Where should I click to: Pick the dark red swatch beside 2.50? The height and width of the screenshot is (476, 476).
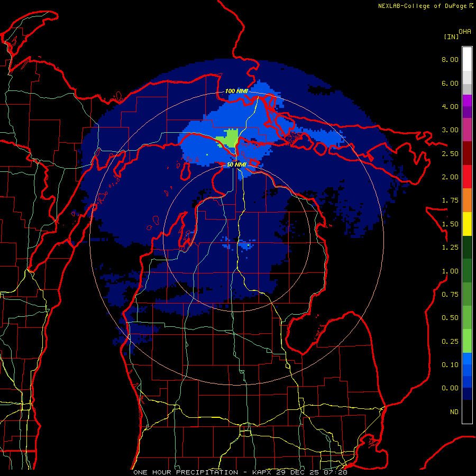467,153
